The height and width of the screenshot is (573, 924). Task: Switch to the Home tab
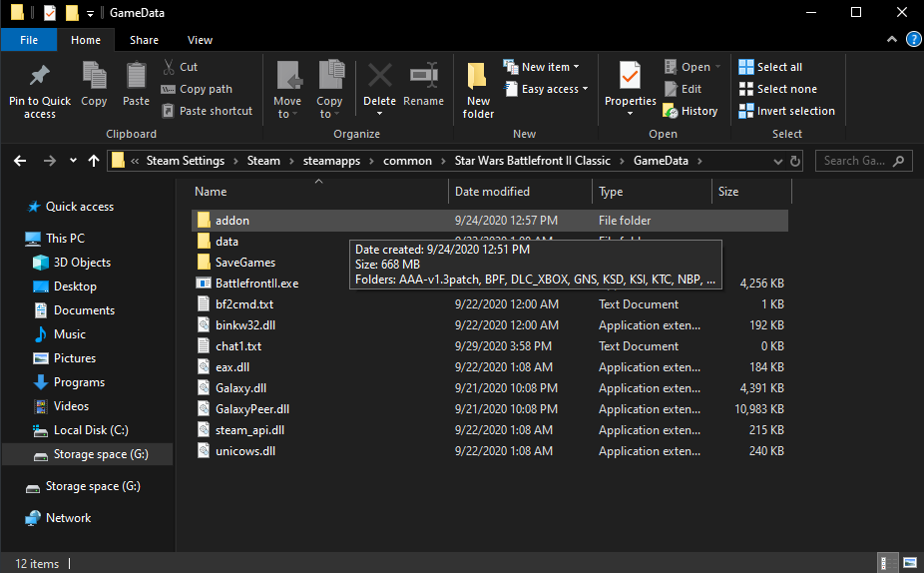[x=86, y=40]
